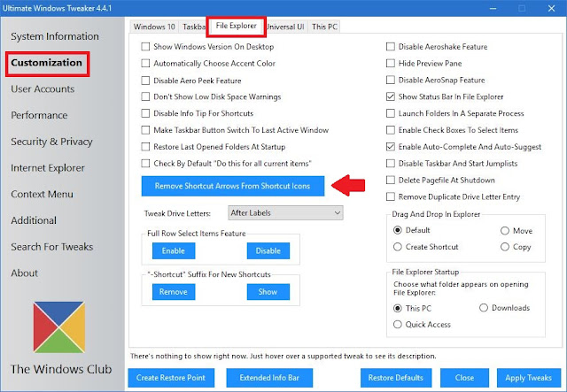
Task: Enable Show Windows Version On Desktop
Action: 145,47
